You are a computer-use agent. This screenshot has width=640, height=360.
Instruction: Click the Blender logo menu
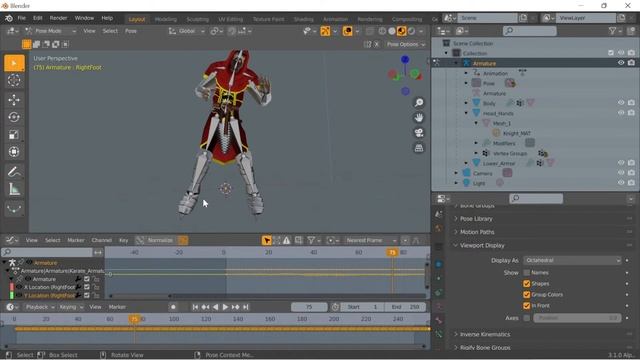(x=9, y=18)
